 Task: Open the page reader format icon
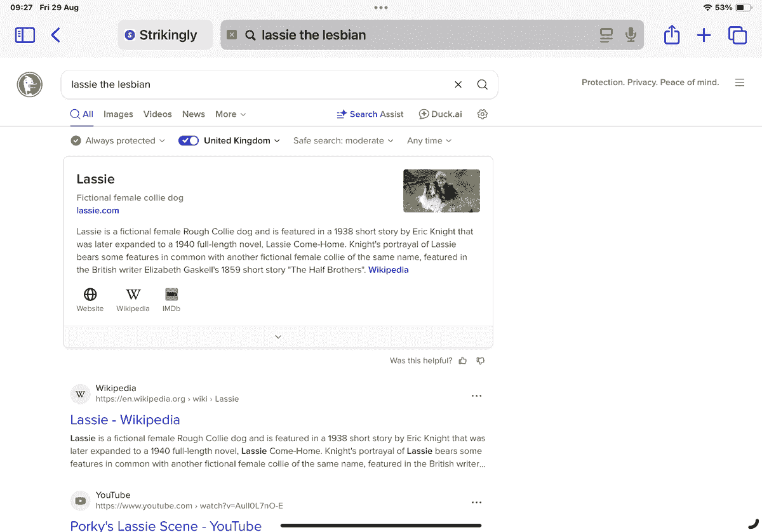tap(606, 35)
